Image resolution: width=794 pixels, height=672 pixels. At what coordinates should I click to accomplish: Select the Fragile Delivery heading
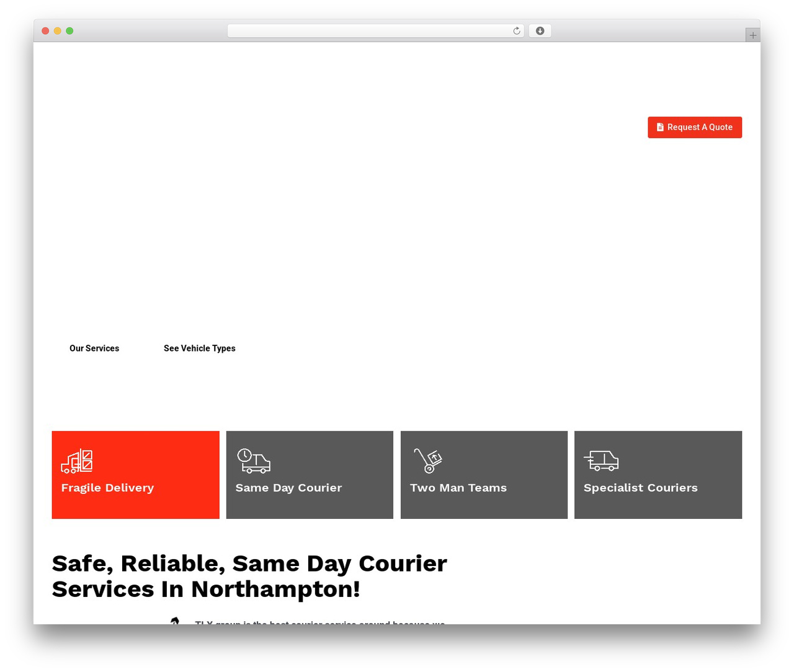coord(107,488)
